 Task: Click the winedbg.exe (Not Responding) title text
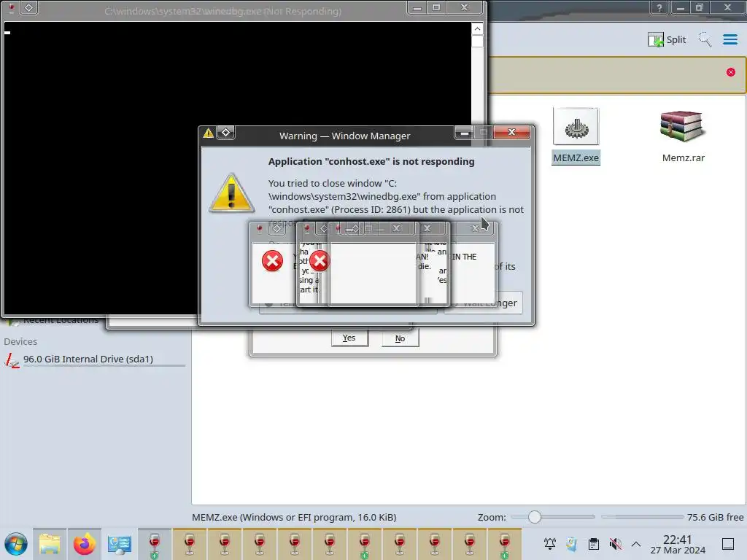tap(223, 11)
